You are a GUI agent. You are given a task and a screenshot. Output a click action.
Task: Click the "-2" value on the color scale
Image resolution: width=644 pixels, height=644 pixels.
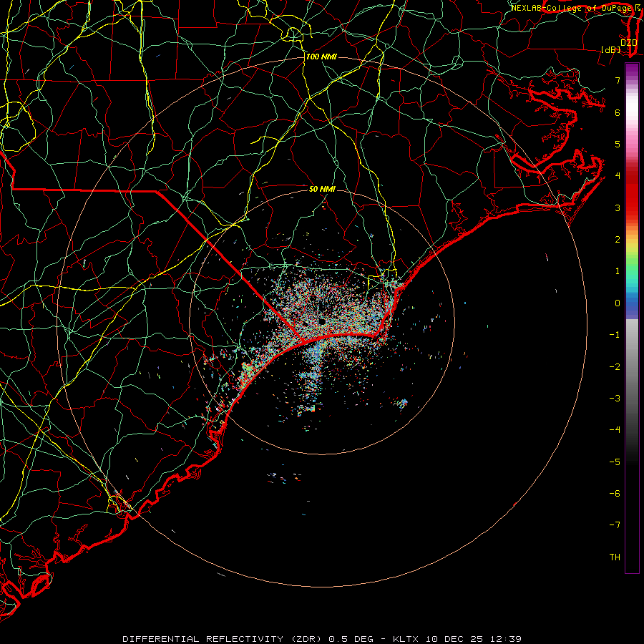(x=615, y=367)
